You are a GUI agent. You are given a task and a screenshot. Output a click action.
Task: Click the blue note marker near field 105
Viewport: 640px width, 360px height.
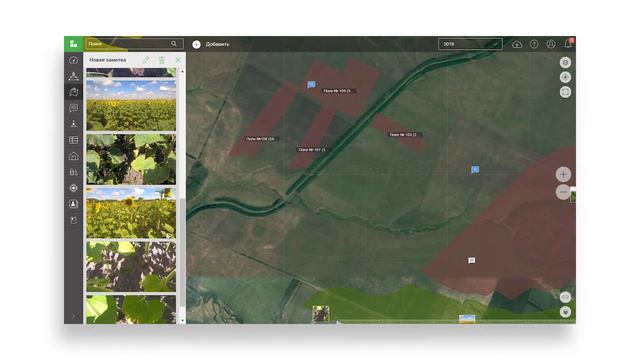(x=311, y=84)
